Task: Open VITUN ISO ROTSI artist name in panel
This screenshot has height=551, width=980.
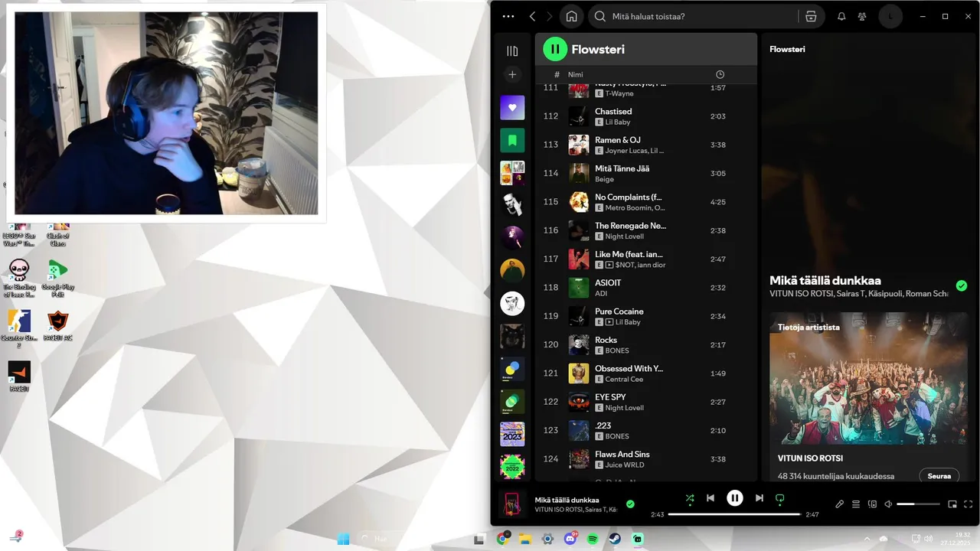Action: (810, 458)
